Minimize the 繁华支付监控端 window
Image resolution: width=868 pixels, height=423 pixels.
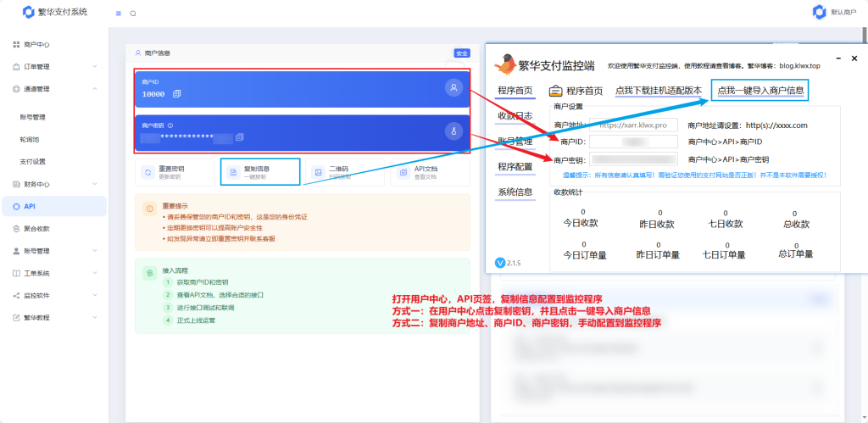click(x=838, y=58)
